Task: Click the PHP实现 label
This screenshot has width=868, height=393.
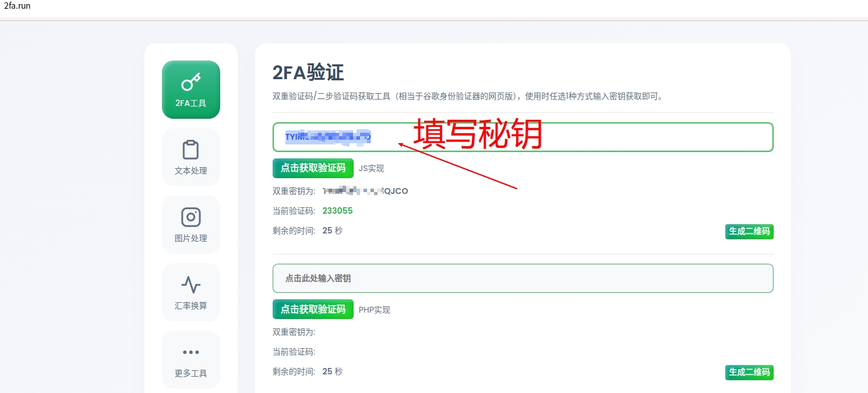Action: click(374, 310)
